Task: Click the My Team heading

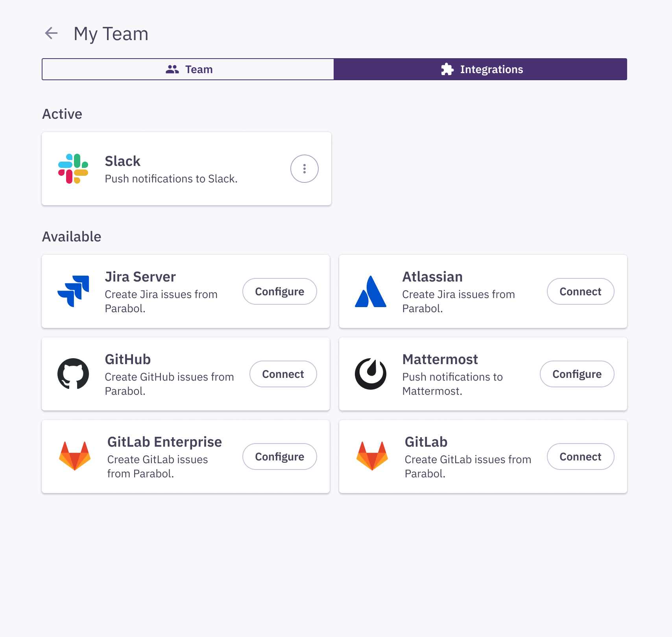Action: pos(111,33)
